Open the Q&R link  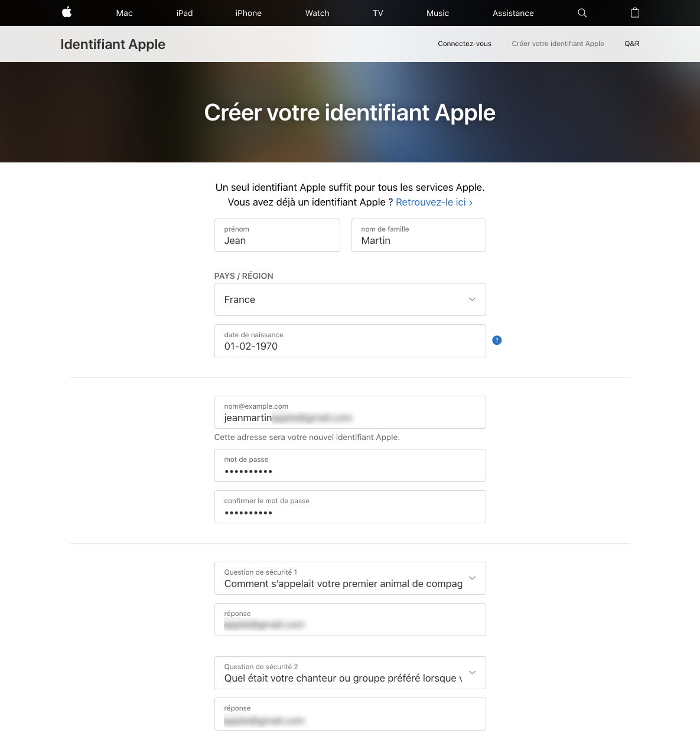point(632,44)
